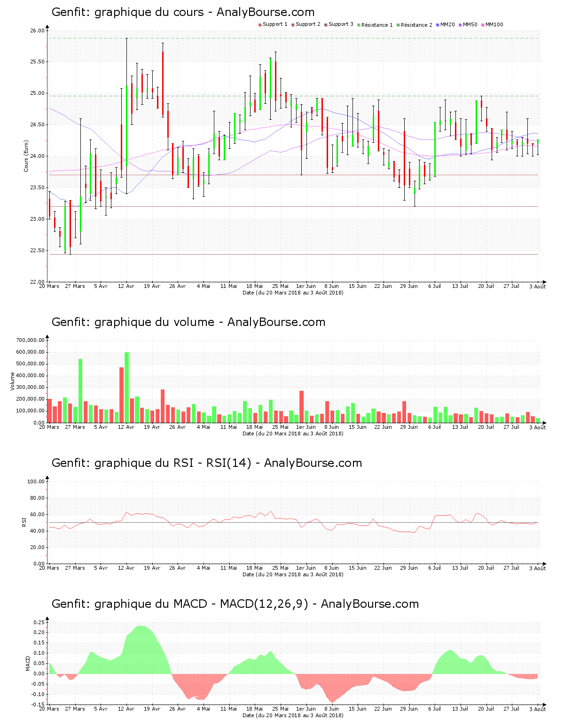Select the 'MM50' legend label
Image resolution: width=564 pixels, height=728 pixels.
coord(470,24)
